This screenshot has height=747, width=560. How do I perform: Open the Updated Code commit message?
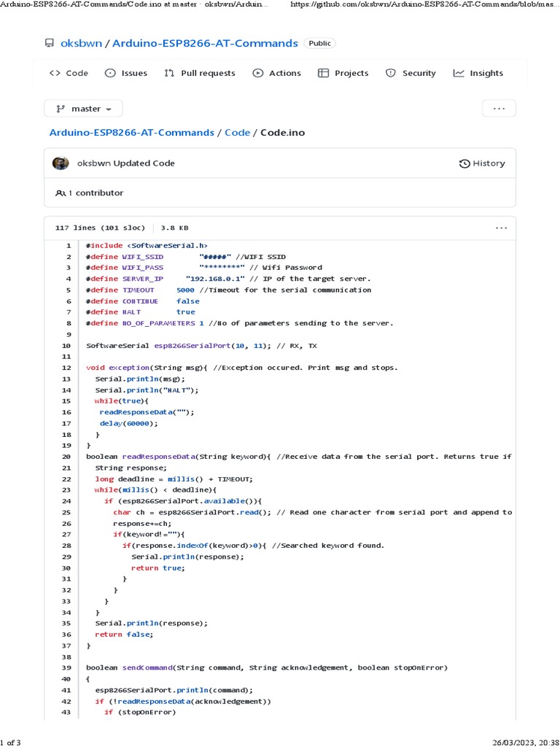(x=144, y=163)
